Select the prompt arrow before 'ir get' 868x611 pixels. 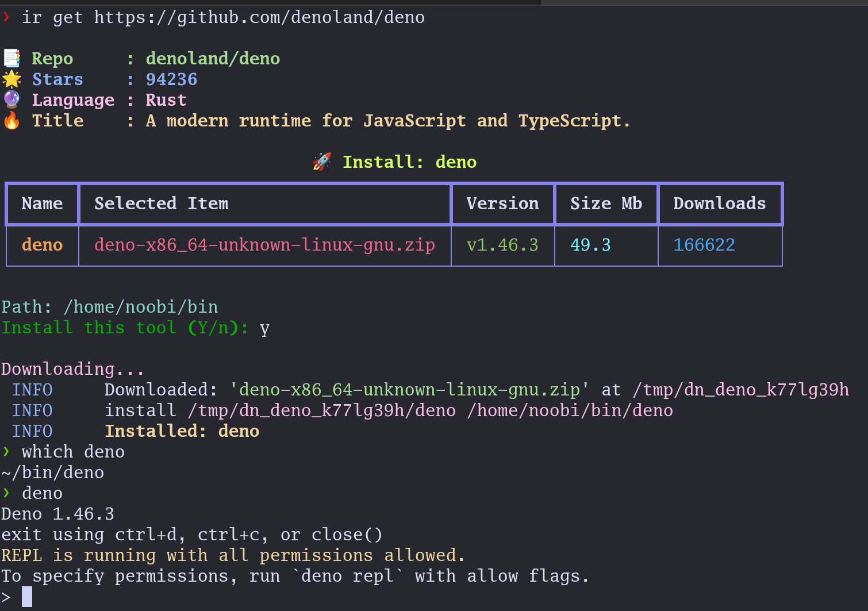pos(7,17)
